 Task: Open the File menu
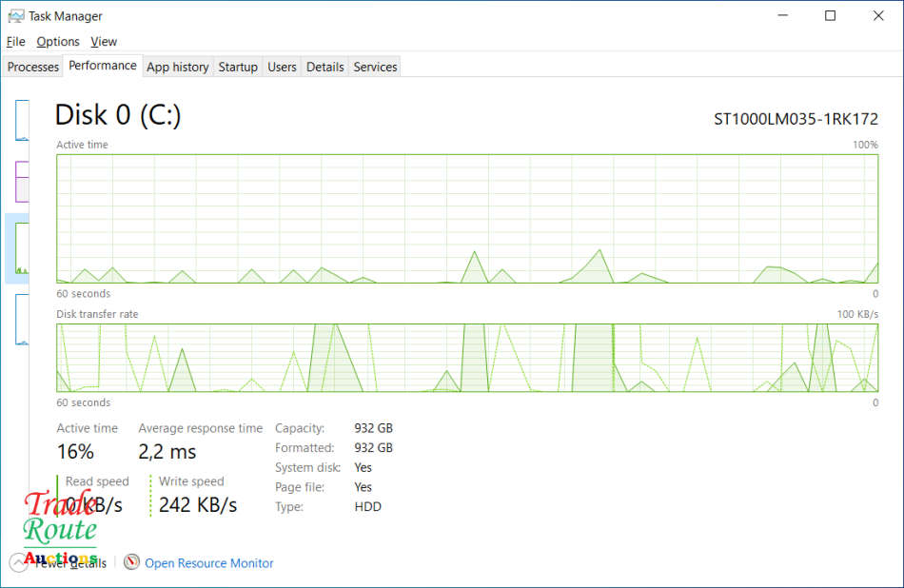15,42
